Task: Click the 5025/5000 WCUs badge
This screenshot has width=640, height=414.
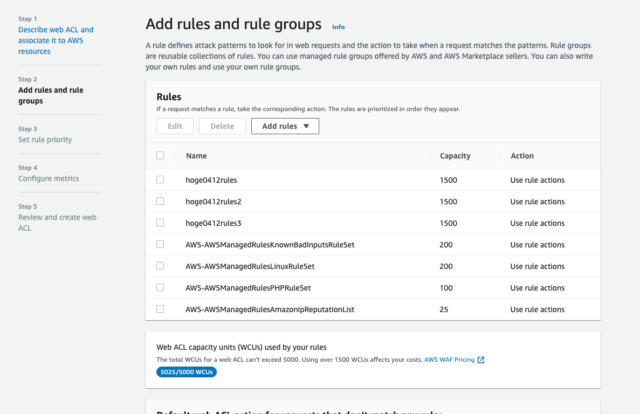Action: click(187, 372)
